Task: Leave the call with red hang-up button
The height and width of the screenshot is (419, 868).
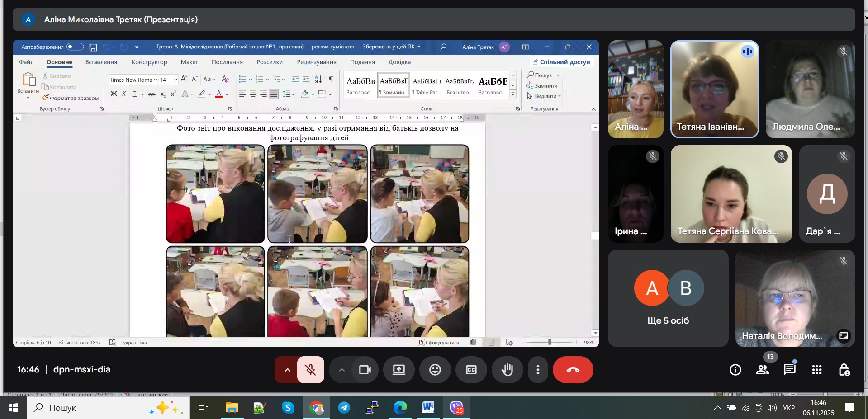Action: point(573,370)
